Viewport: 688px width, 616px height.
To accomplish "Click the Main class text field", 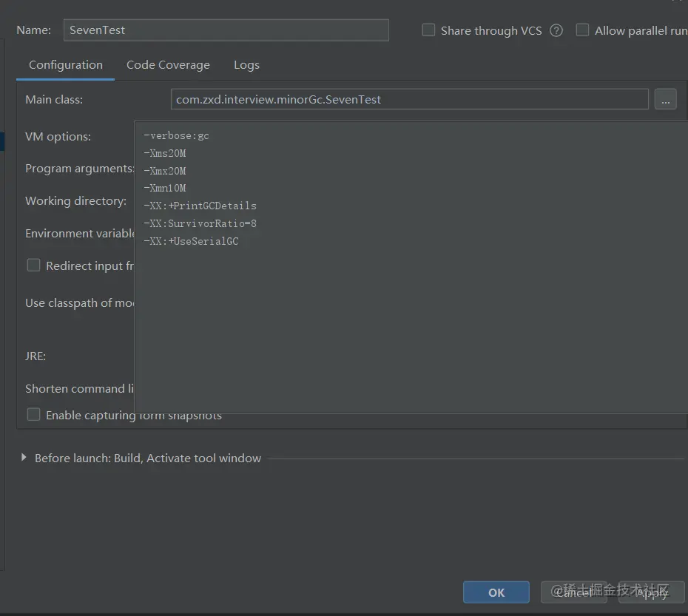I will coord(409,99).
